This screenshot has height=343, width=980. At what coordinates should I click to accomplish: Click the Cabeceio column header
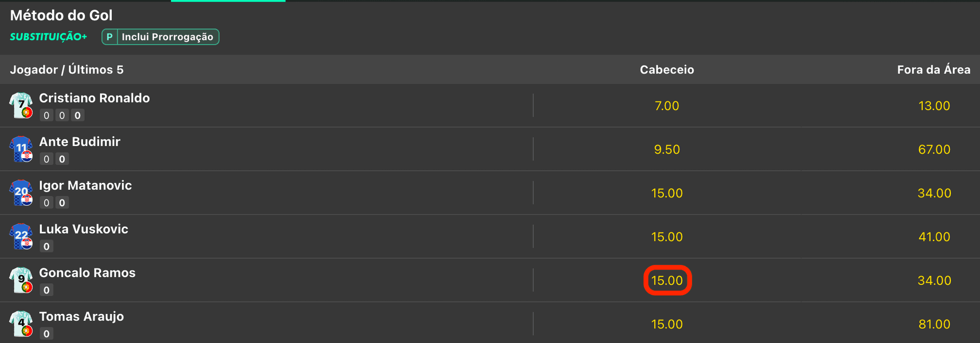pos(667,69)
